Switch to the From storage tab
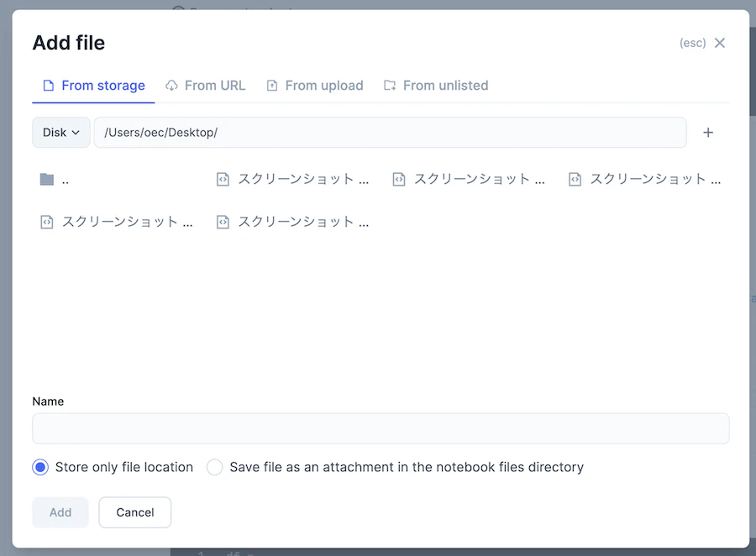The width and height of the screenshot is (756, 556). click(93, 86)
